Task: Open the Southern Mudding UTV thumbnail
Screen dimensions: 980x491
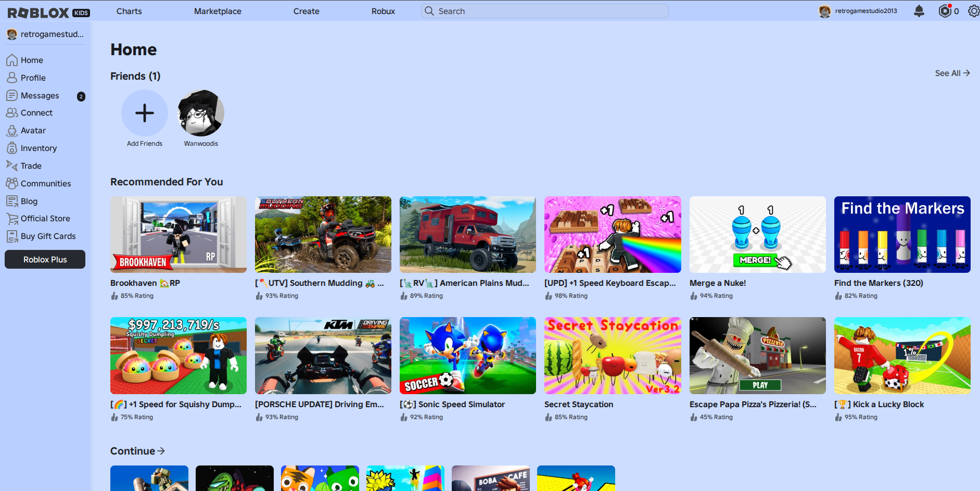Action: [x=323, y=234]
